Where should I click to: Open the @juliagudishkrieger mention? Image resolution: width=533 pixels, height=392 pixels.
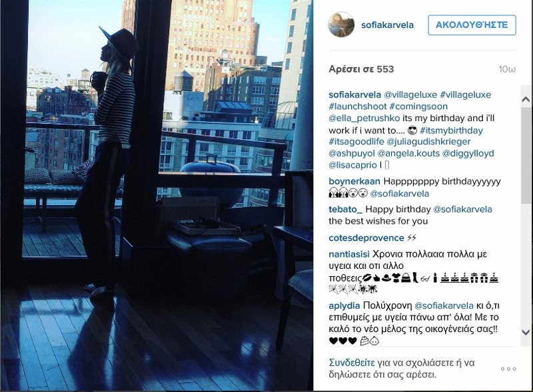pyautogui.click(x=428, y=142)
